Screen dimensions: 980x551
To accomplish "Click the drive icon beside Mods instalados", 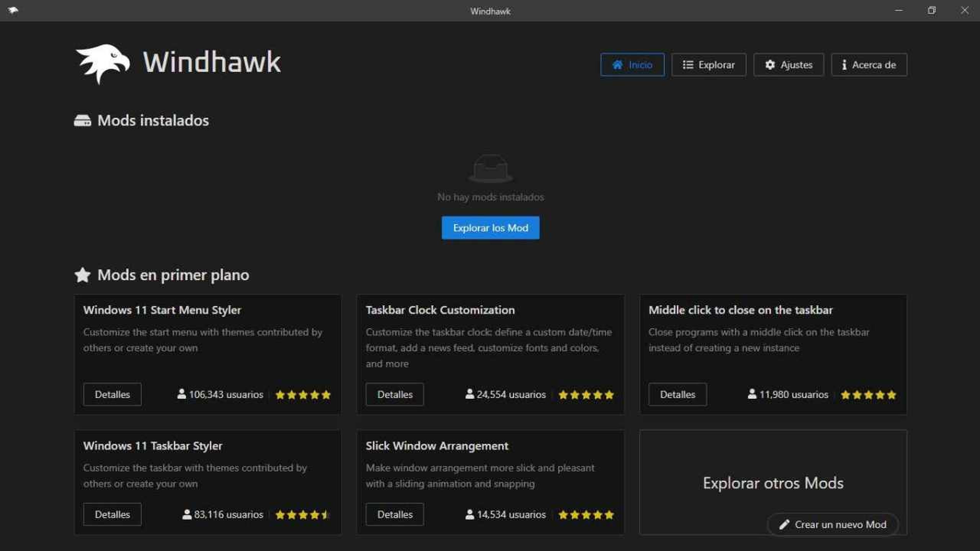I will pyautogui.click(x=82, y=121).
